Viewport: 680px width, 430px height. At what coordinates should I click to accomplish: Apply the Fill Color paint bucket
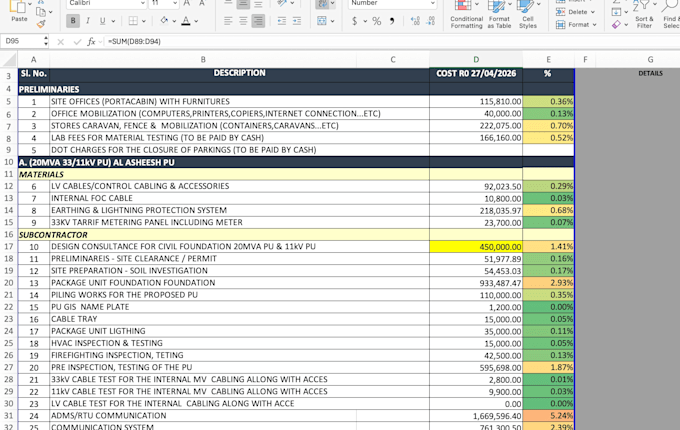(x=164, y=20)
